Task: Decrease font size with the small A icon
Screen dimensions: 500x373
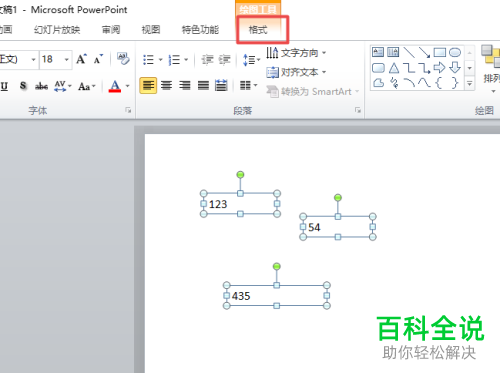Action: pyautogui.click(x=98, y=59)
